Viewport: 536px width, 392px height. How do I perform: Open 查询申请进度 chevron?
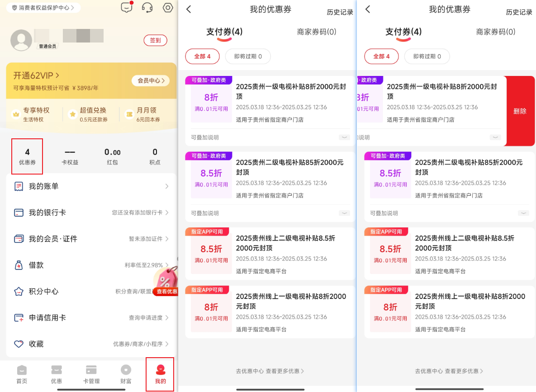167,318
